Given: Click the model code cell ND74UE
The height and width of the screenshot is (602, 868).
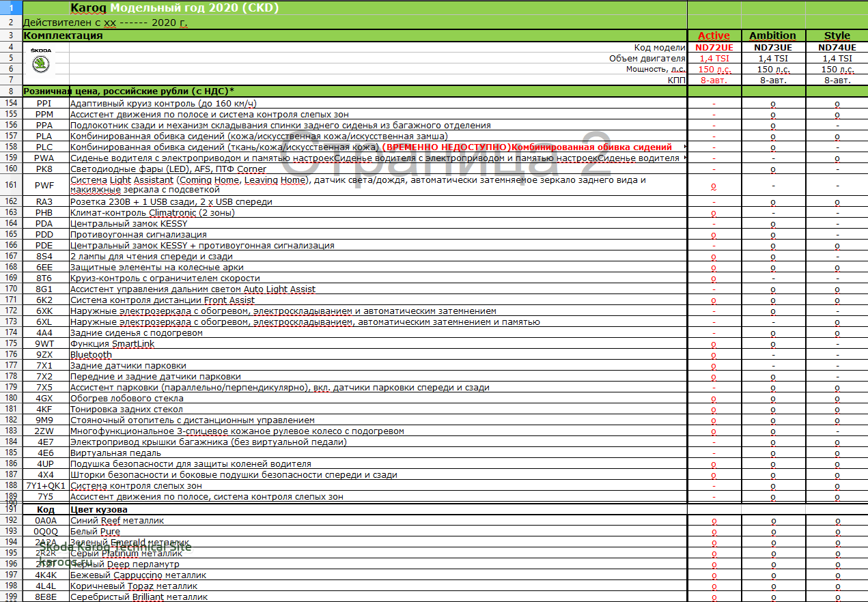Looking at the screenshot, I should [x=837, y=48].
